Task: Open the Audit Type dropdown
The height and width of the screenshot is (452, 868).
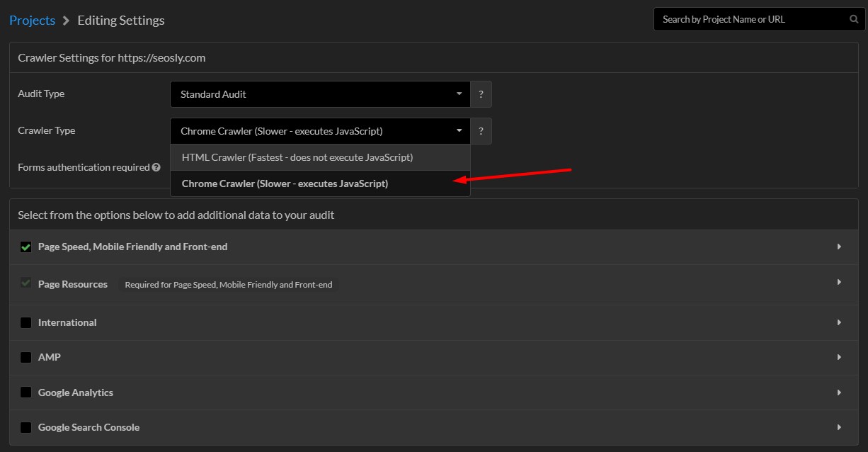Action: [x=320, y=94]
